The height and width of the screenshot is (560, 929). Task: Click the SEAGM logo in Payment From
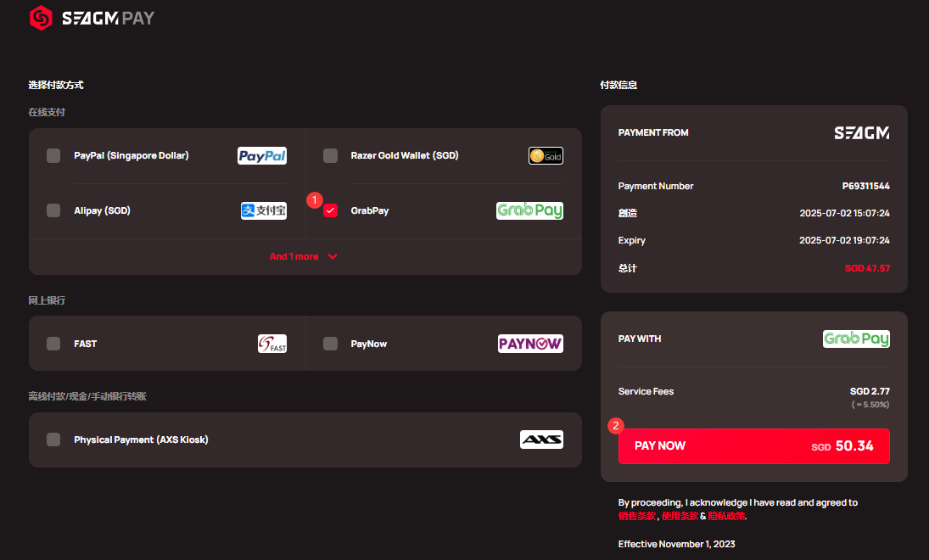coord(862,132)
